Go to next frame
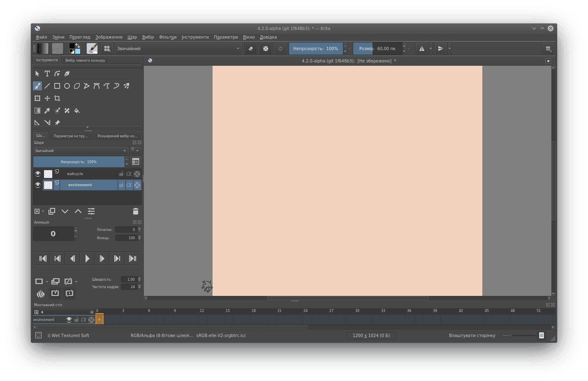Viewport: 588px width, 381px height. [x=102, y=259]
